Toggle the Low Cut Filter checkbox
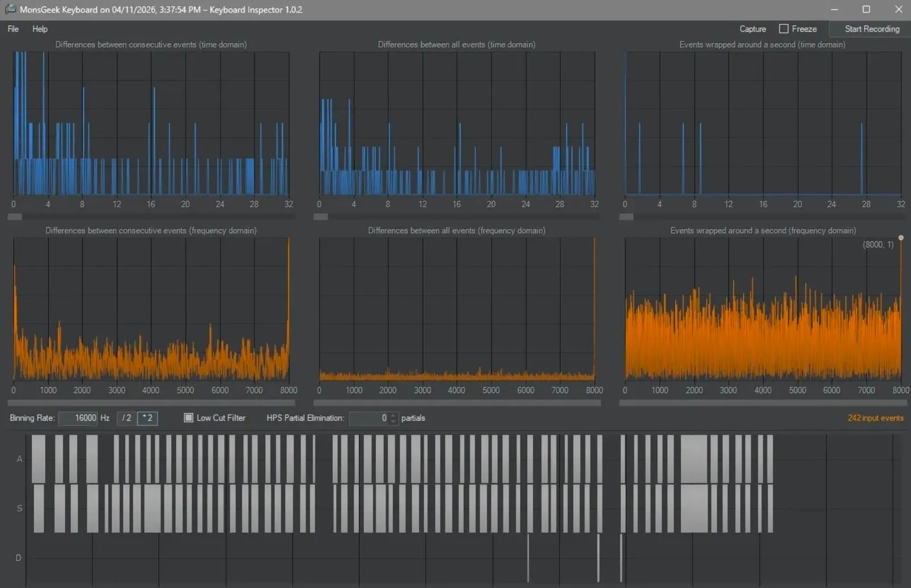The width and height of the screenshot is (911, 588). tap(189, 418)
